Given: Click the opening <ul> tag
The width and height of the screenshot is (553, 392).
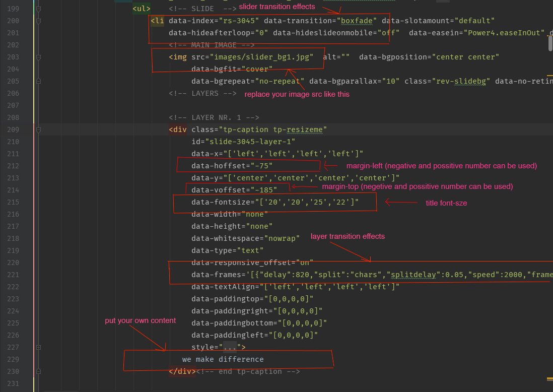Looking at the screenshot, I should pyautogui.click(x=142, y=9).
